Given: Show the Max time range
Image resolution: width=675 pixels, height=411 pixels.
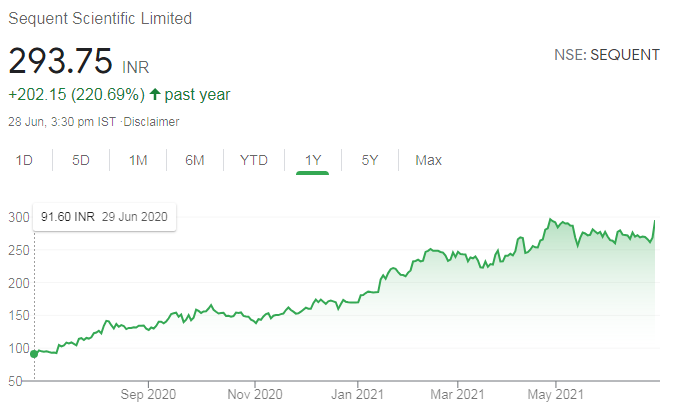Looking at the screenshot, I should click(x=428, y=160).
